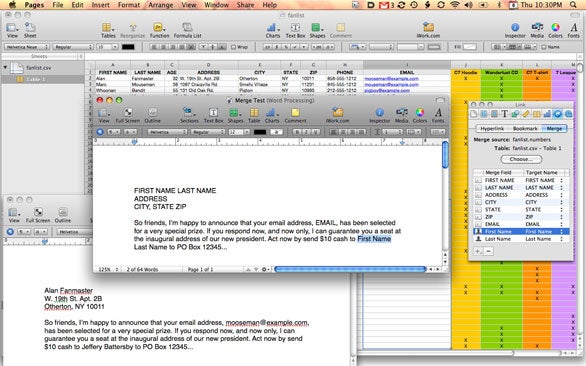Toggle checkbox next to FIRST NAME merge field
The height and width of the screenshot is (366, 586).
(x=478, y=180)
